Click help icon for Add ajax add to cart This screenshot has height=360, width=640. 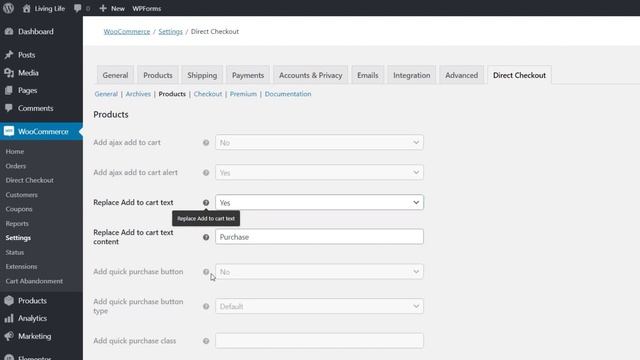206,142
